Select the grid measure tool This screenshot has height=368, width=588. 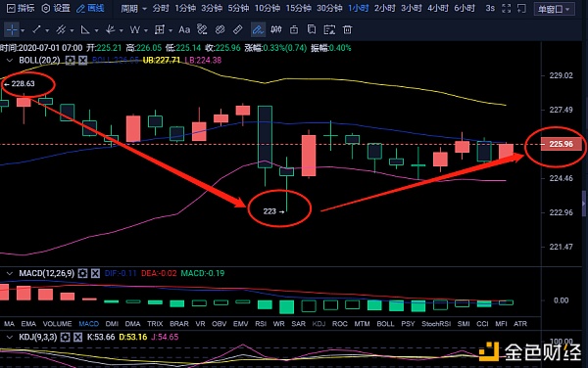[x=160, y=29]
